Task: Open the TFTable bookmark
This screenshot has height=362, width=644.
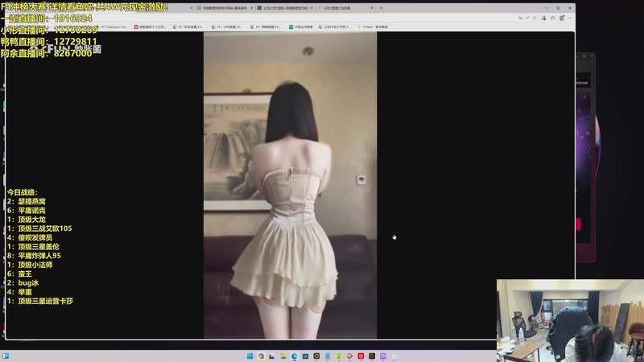Action: point(373,27)
